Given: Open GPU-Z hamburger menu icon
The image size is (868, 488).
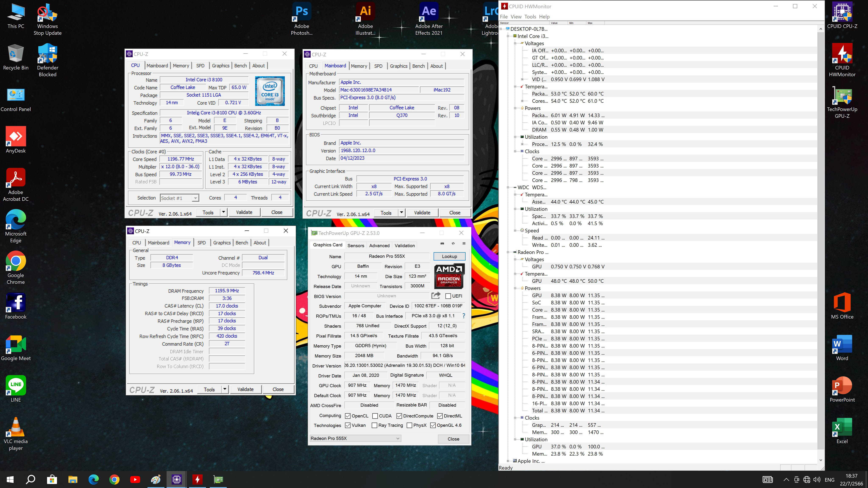Looking at the screenshot, I should [x=464, y=244].
